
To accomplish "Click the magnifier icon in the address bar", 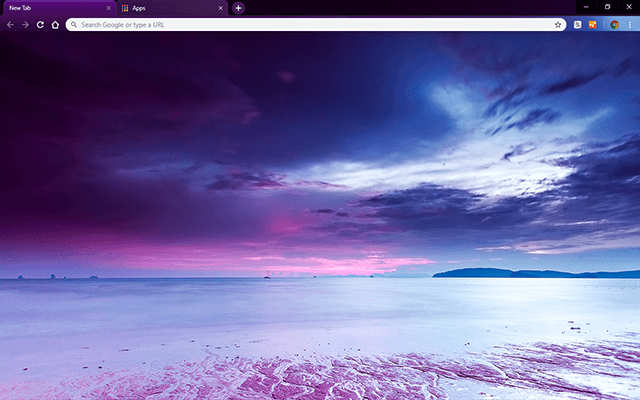I will click(74, 24).
